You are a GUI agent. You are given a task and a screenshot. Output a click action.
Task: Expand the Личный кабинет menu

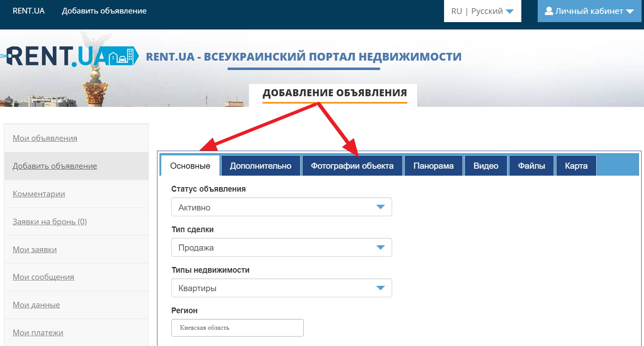coord(589,11)
